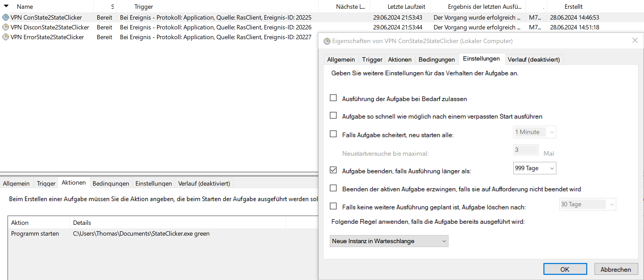Click the clock icon beside VPN DisconState2StateClicker
Viewport: 644px width, 280px height.
pyautogui.click(x=5, y=27)
